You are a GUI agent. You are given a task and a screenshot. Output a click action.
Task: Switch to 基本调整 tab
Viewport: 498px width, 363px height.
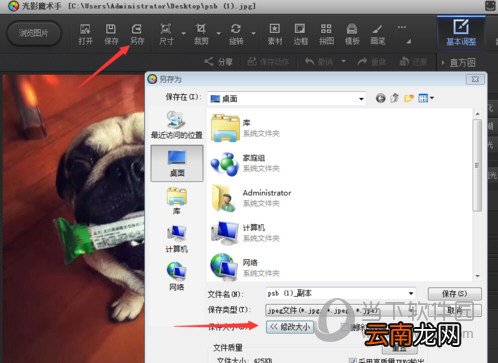pos(461,33)
